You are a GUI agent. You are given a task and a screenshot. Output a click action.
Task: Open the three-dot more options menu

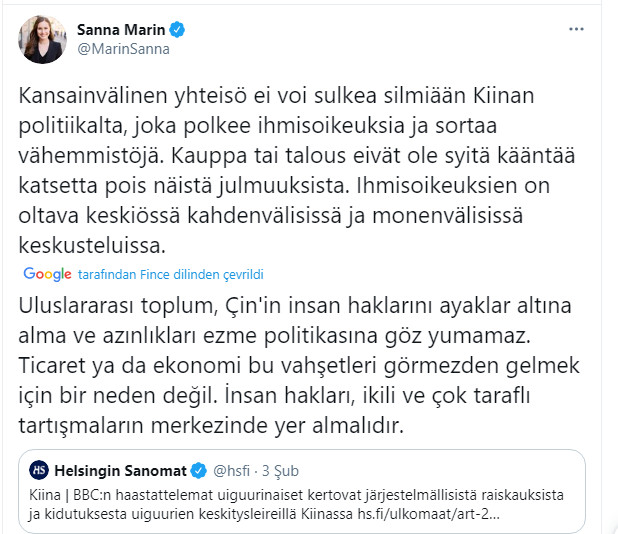click(576, 30)
